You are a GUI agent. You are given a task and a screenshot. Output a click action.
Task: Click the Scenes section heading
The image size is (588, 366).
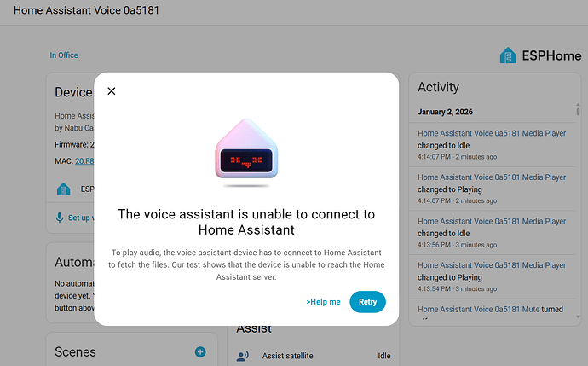click(75, 352)
